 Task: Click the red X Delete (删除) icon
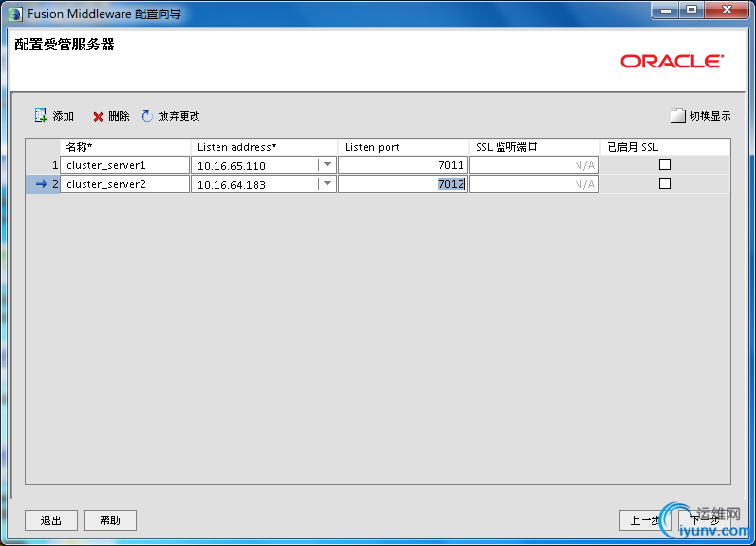click(x=98, y=116)
